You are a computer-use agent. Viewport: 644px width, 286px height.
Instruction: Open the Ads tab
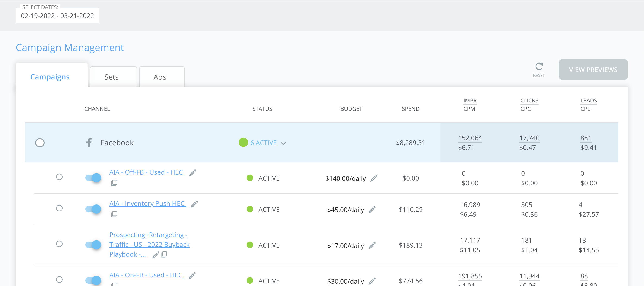click(160, 77)
